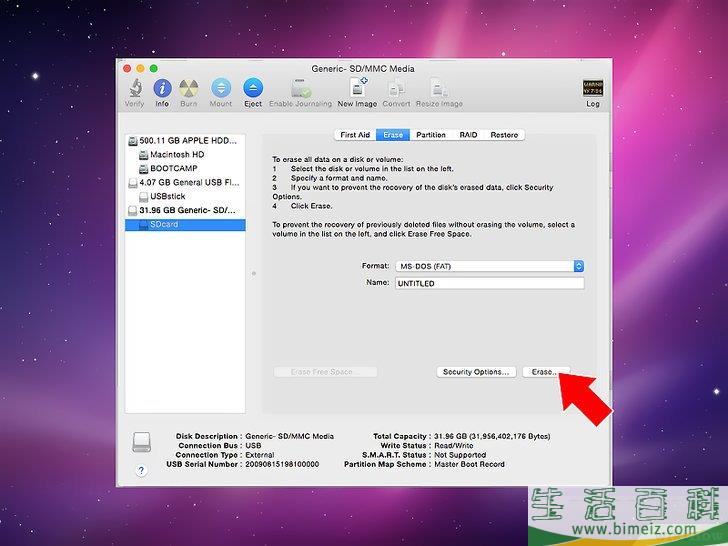The height and width of the screenshot is (546, 728).
Task: Select the 4.07 GB General USB disk
Action: pos(185,182)
